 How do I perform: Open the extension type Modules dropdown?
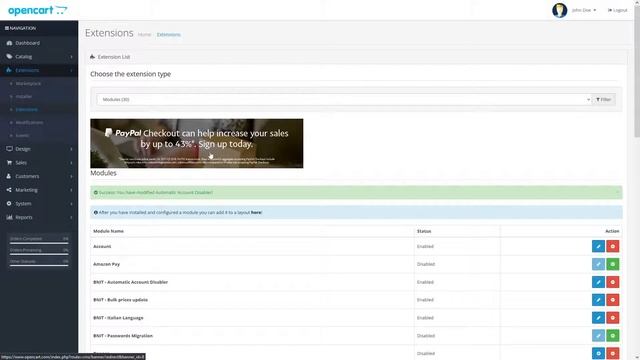(344, 100)
